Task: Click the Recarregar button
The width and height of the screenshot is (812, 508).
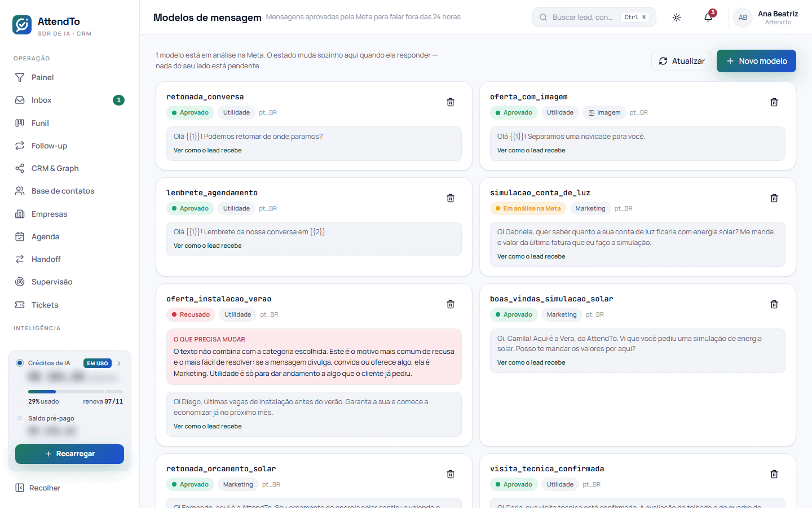Action: pos(69,454)
